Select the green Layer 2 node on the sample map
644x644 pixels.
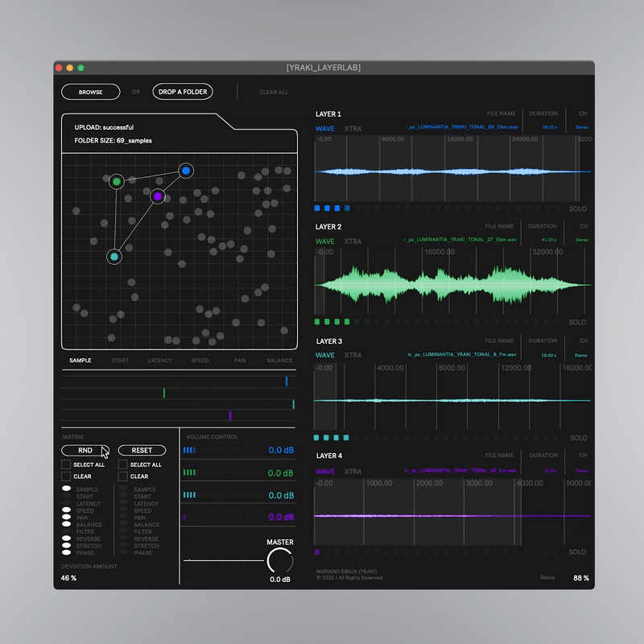[117, 182]
